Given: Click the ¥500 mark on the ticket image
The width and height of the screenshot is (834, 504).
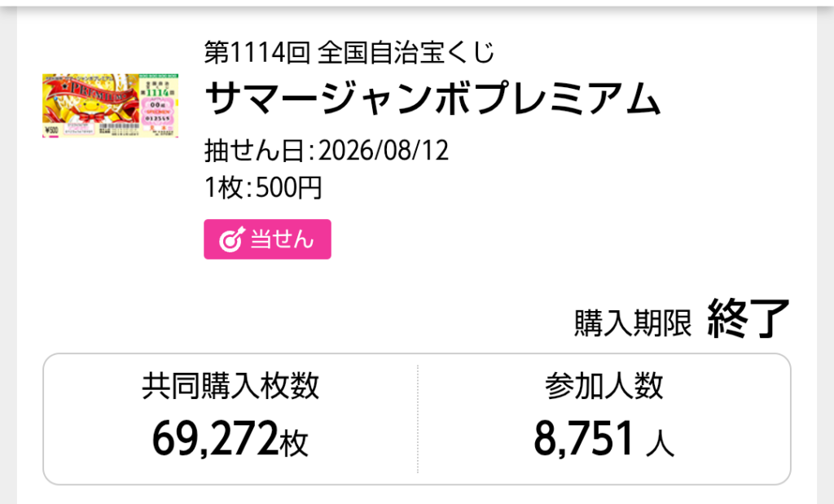Looking at the screenshot, I should point(51,130).
